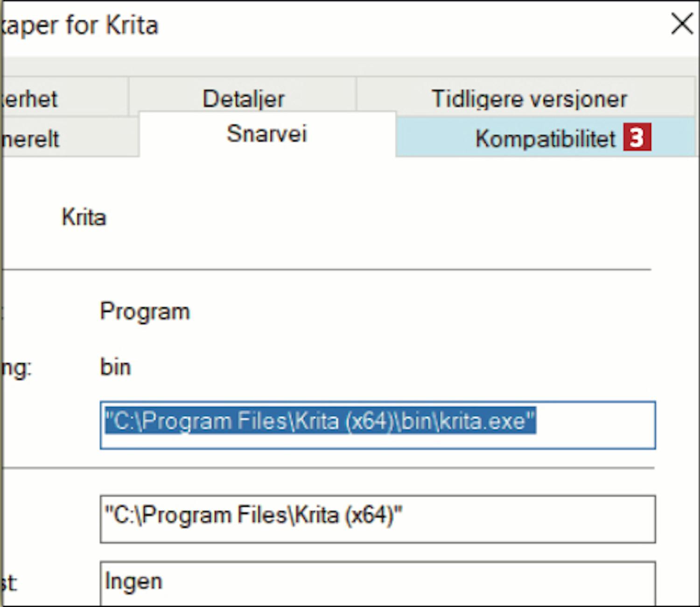This screenshot has width=700, height=607.
Task: Click empty title bar area beside close button
Action: point(420,25)
